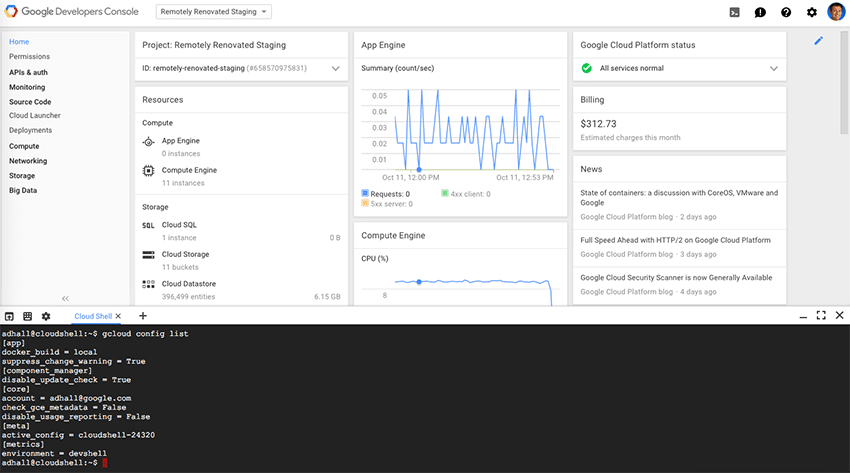
Task: Click the page vertical scrollbar
Action: point(844,82)
